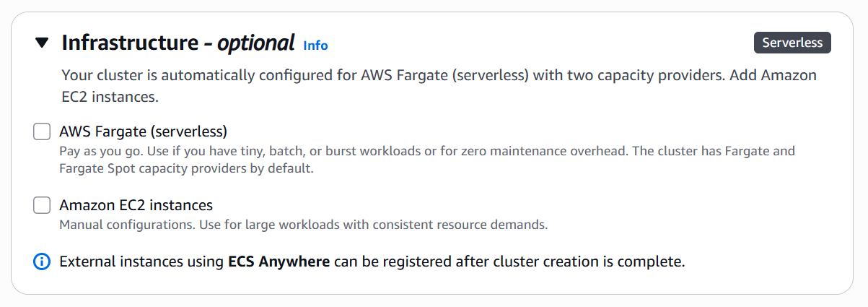The image size is (868, 307).
Task: Enable the AWS Fargate (serverless) checkbox
Action: [42, 131]
